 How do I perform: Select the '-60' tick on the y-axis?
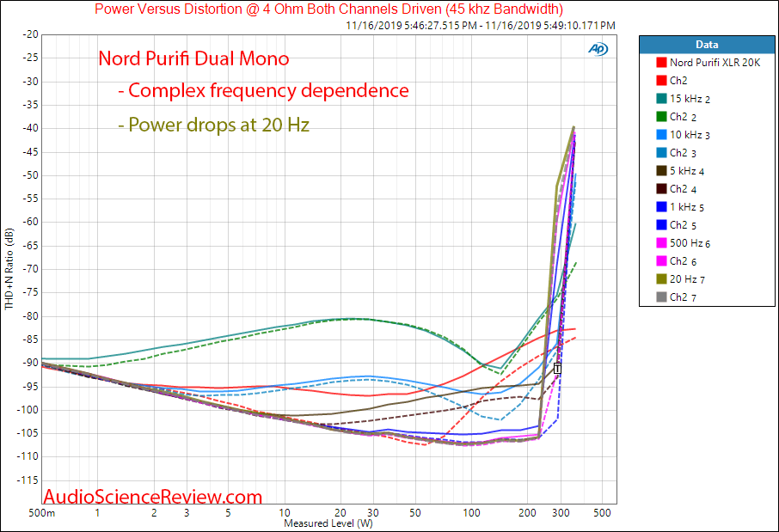tap(30, 222)
